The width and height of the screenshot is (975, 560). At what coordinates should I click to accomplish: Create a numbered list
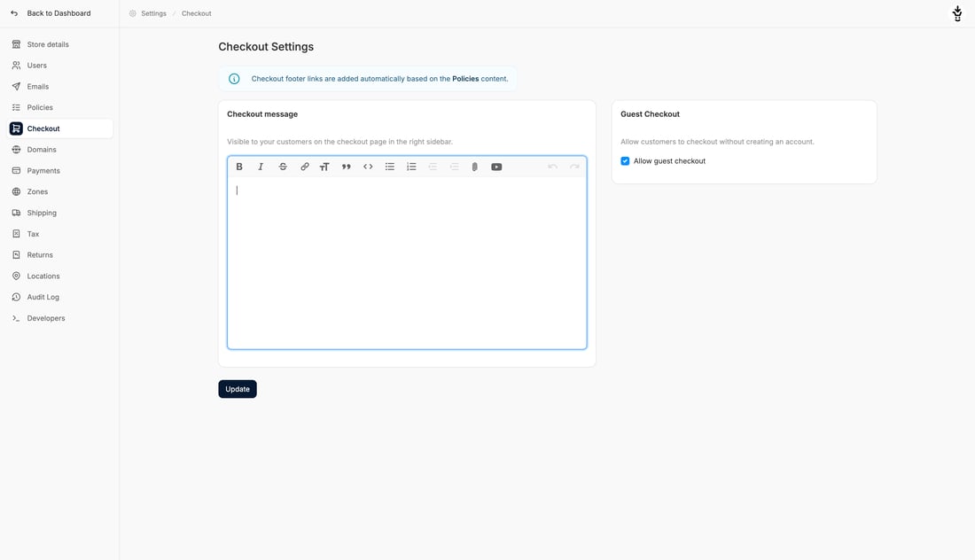(411, 167)
